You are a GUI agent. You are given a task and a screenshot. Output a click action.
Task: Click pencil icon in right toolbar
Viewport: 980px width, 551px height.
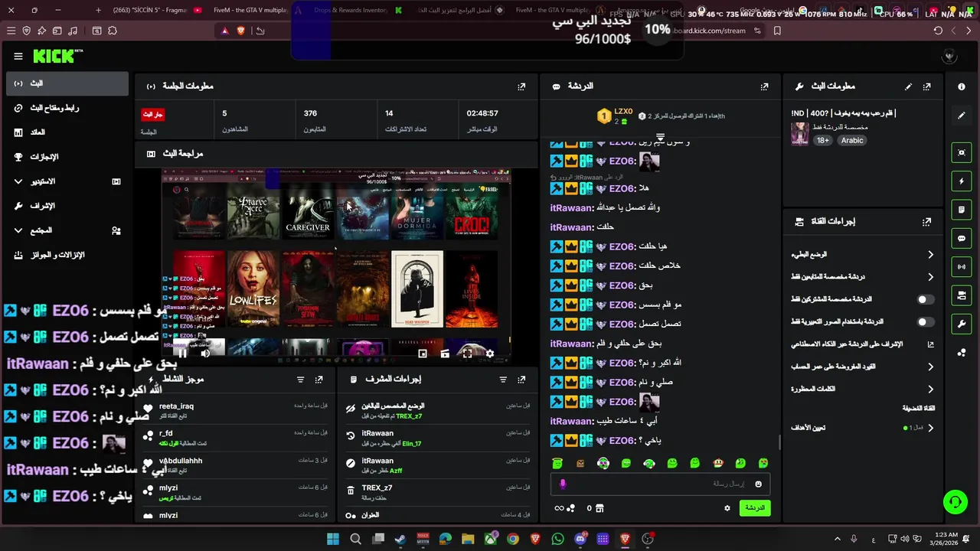[962, 116]
